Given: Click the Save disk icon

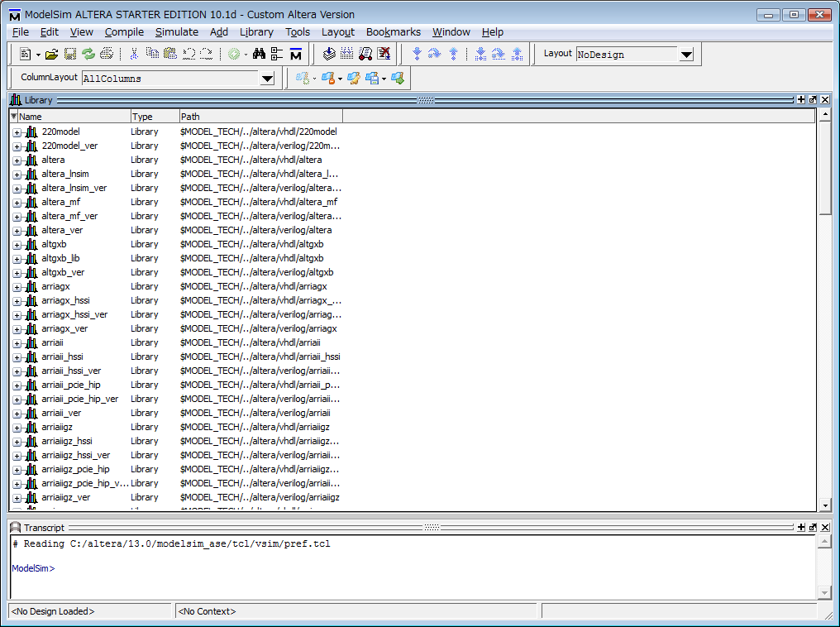Looking at the screenshot, I should pyautogui.click(x=69, y=54).
